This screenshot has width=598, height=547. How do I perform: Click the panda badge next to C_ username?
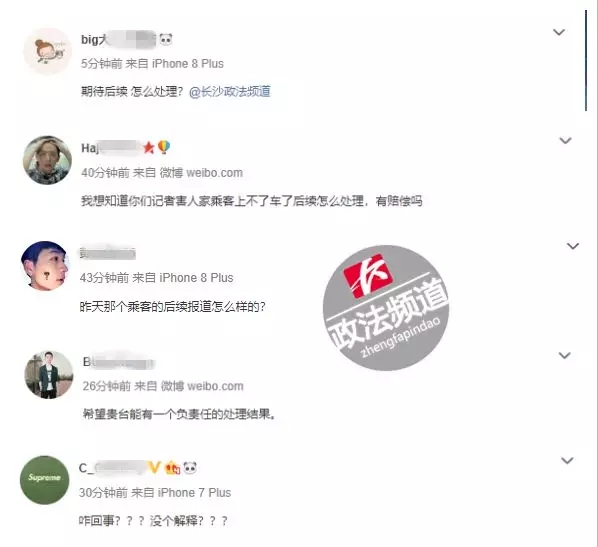tap(190, 467)
